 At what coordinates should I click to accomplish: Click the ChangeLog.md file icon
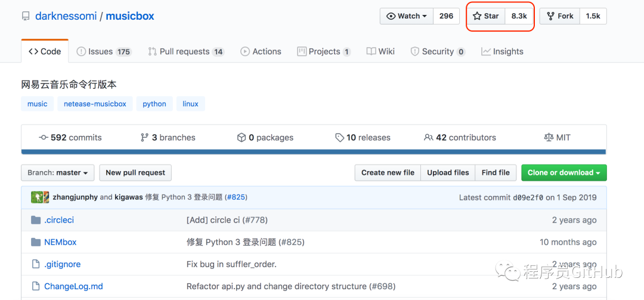click(36, 286)
